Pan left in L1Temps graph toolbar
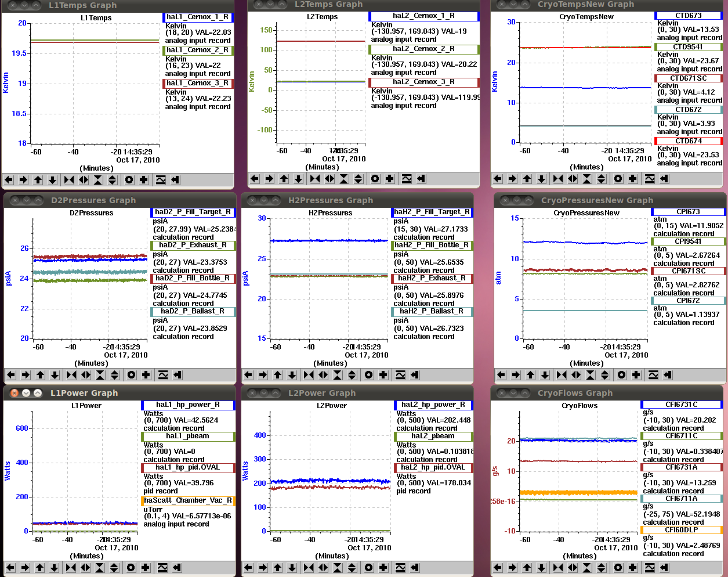This screenshot has height=577, width=728. pos(9,180)
